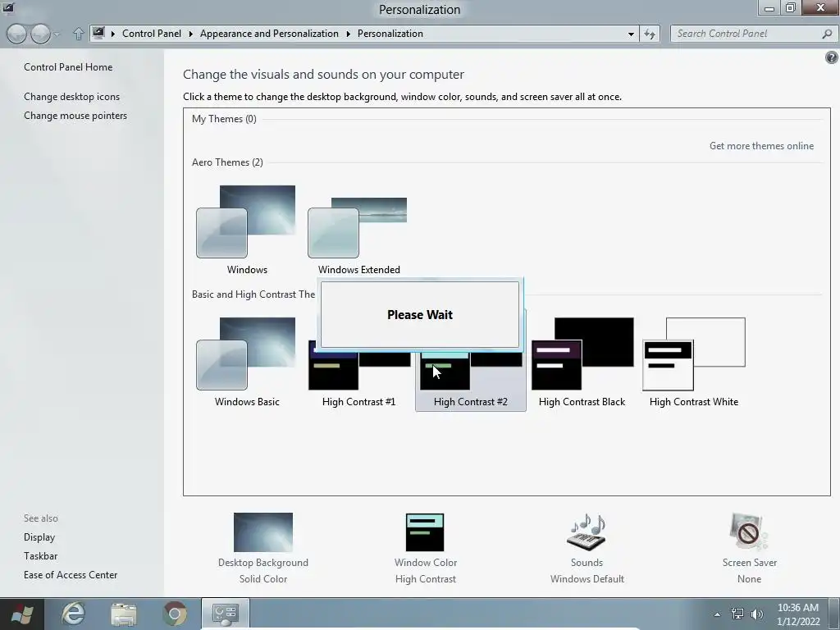Open the Sounds settings keyboard icon
Image resolution: width=840 pixels, height=630 pixels.
click(x=587, y=532)
